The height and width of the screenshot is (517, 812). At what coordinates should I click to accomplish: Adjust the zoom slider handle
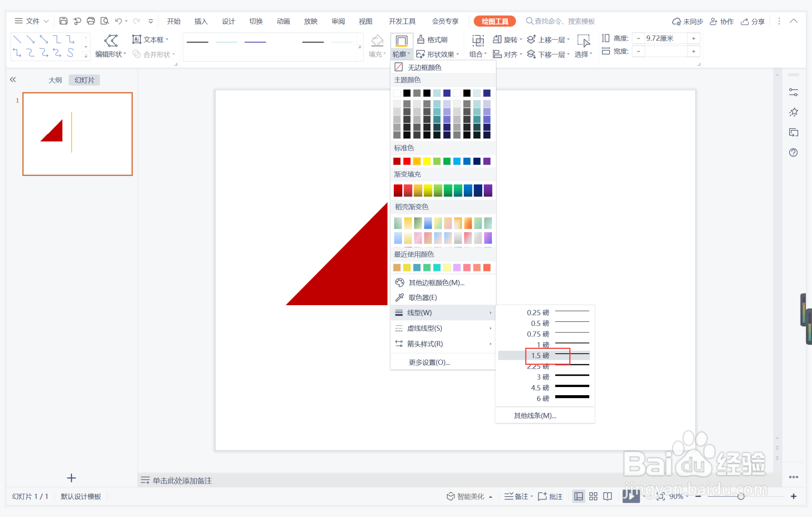[741, 496]
